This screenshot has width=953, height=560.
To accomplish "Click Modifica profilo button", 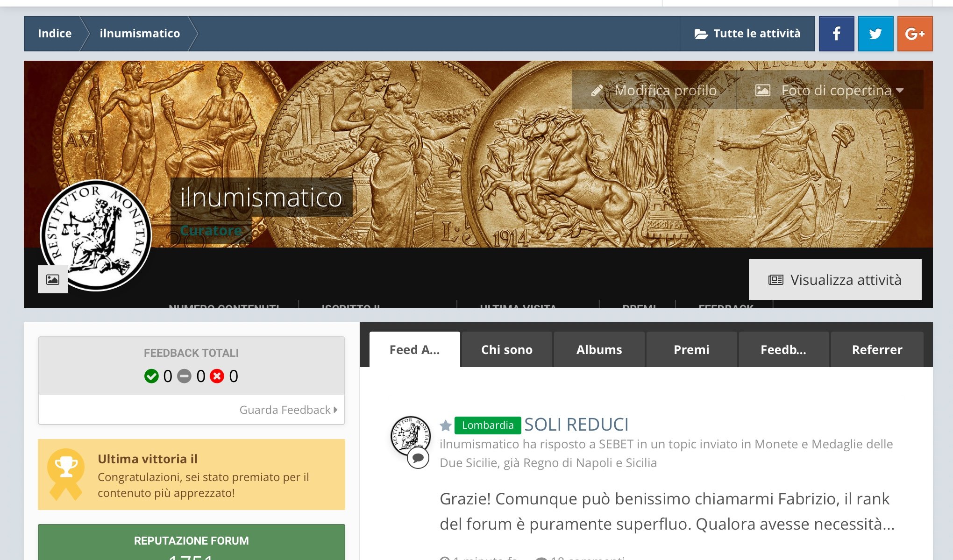I will pos(654,90).
